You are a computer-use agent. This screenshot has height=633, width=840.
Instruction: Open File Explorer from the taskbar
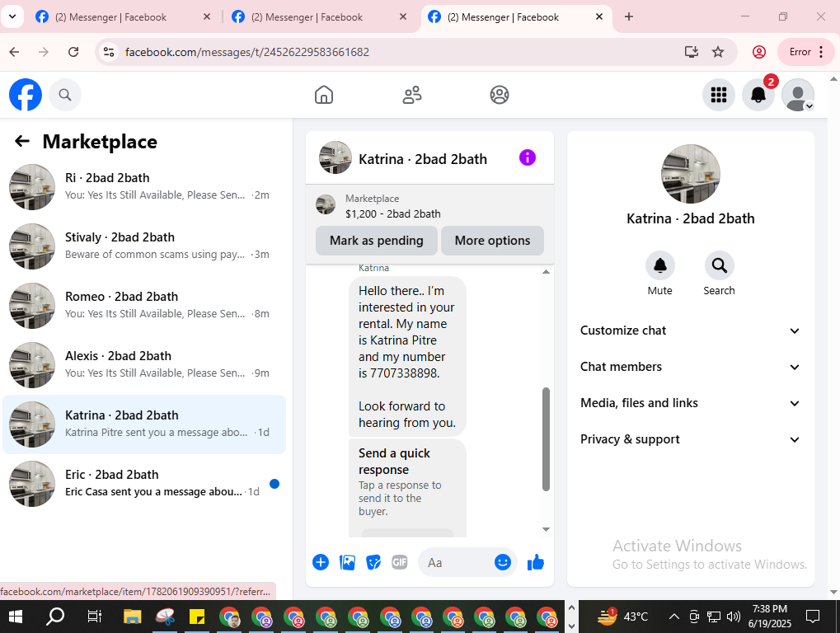coord(133,617)
